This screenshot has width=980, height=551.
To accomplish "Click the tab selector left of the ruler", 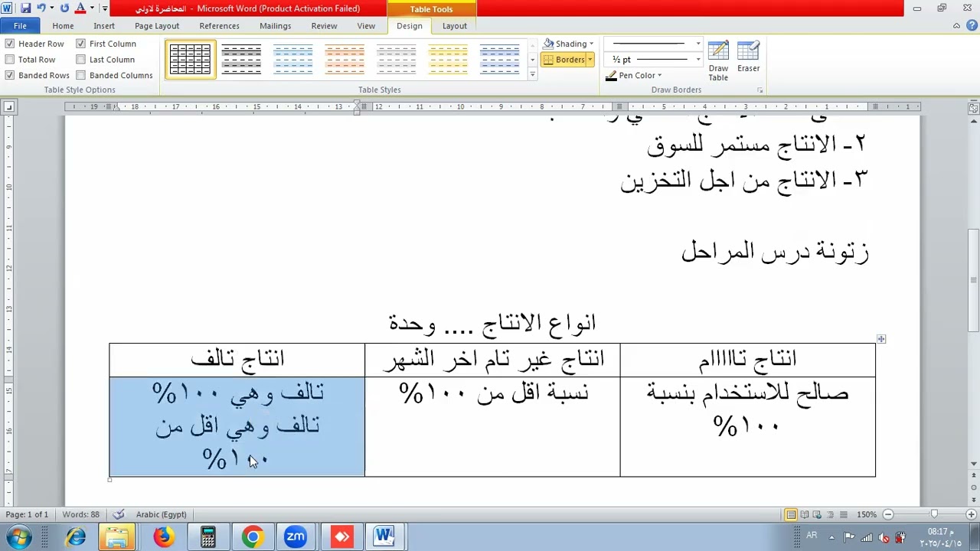I will coord(8,107).
